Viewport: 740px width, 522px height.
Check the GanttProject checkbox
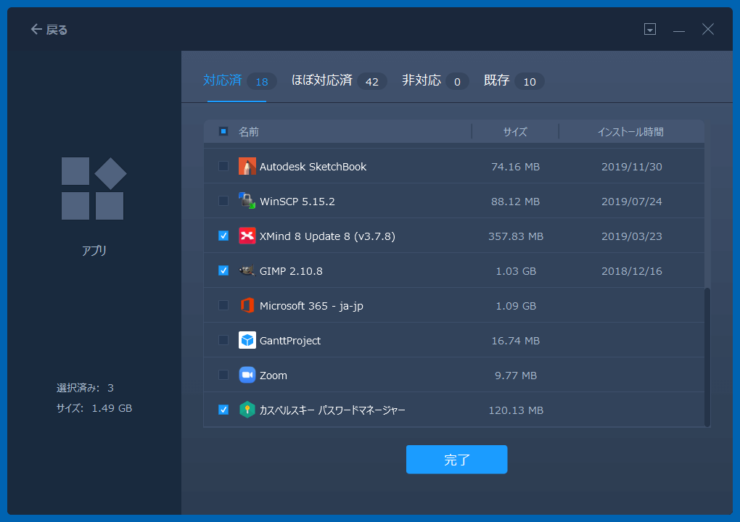pos(223,340)
